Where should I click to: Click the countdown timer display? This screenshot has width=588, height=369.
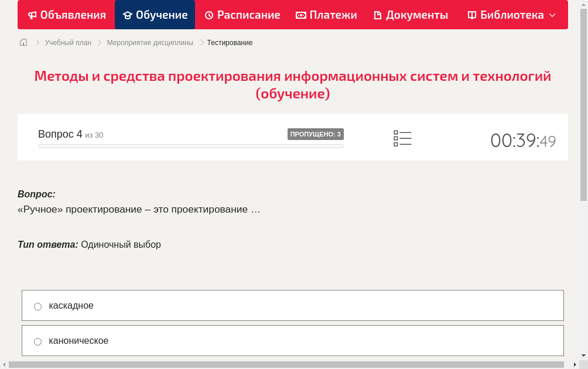pos(522,140)
